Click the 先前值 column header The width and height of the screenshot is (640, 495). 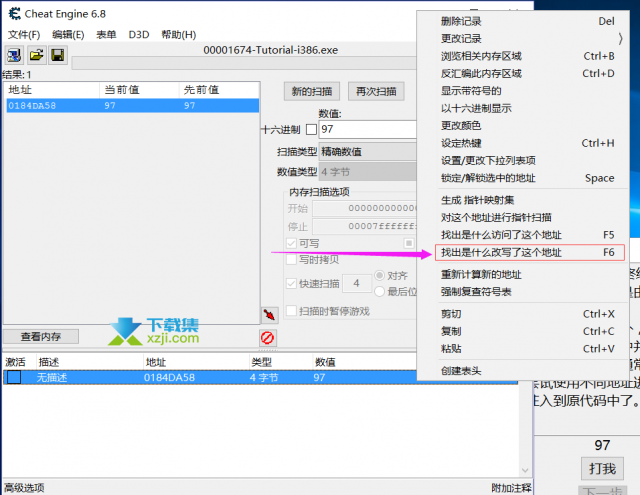pos(219,90)
